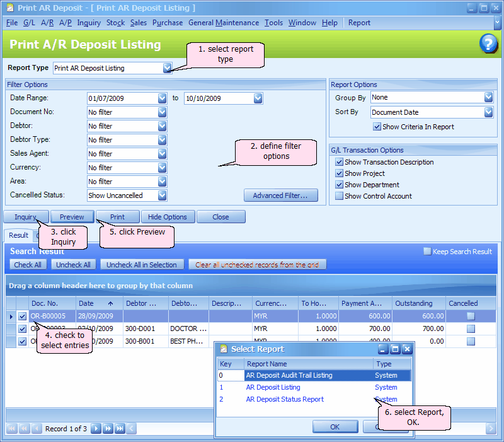
Task: Jump to the previous page of records
Action: pyautogui.click(x=25, y=429)
